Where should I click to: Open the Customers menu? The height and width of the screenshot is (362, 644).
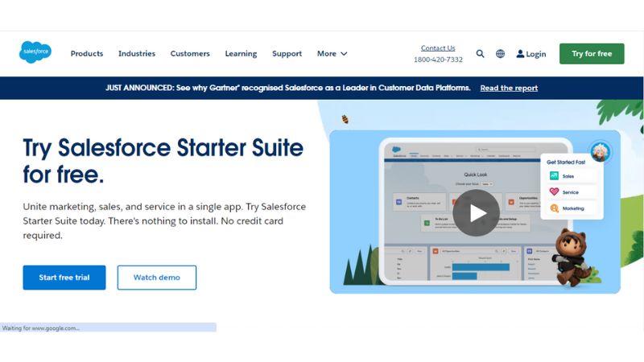(x=190, y=54)
